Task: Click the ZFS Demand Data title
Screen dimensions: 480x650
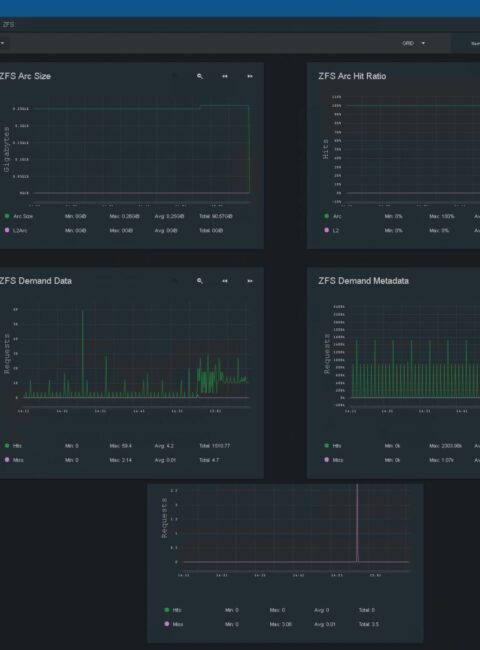Action: (36, 281)
